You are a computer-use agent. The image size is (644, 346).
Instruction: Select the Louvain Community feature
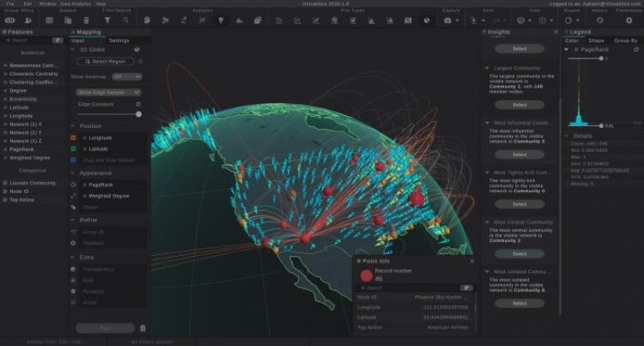[33, 183]
